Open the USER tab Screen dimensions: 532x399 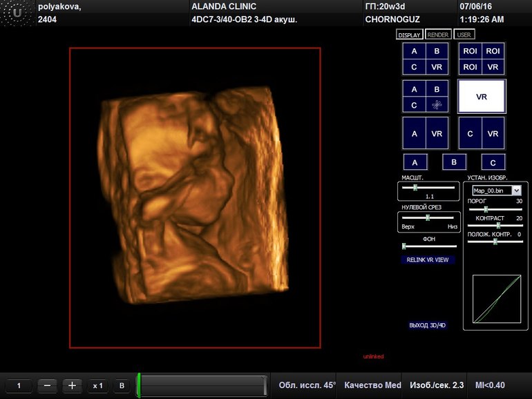[x=464, y=35]
